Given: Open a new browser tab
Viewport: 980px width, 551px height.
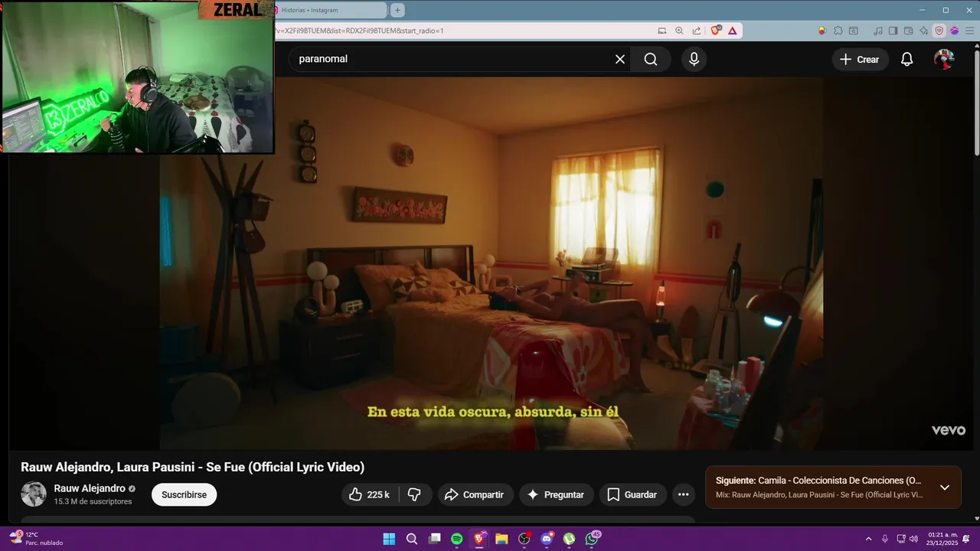Looking at the screenshot, I should click(x=397, y=10).
